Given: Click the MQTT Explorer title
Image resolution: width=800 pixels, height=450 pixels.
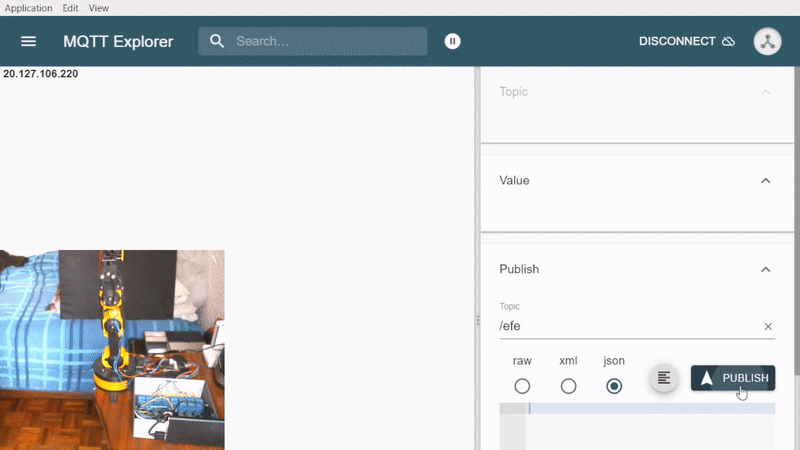Looking at the screenshot, I should click(x=118, y=41).
